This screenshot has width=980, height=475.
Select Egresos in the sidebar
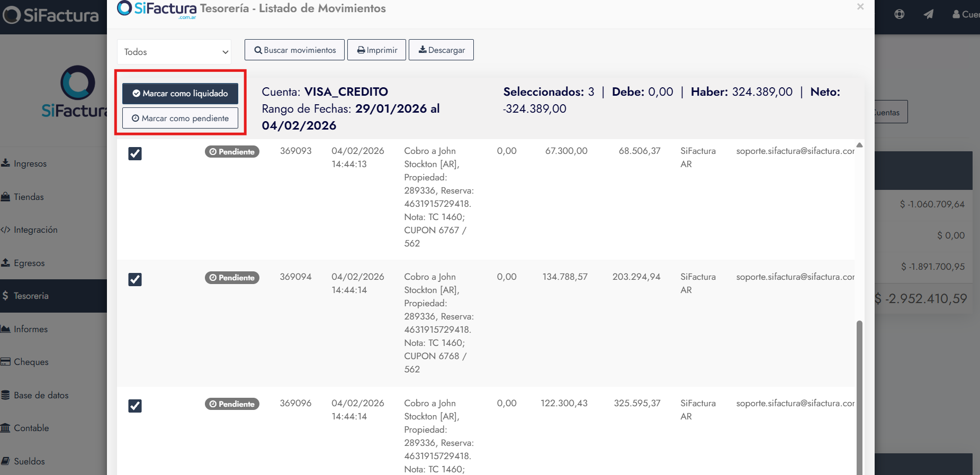pos(29,263)
